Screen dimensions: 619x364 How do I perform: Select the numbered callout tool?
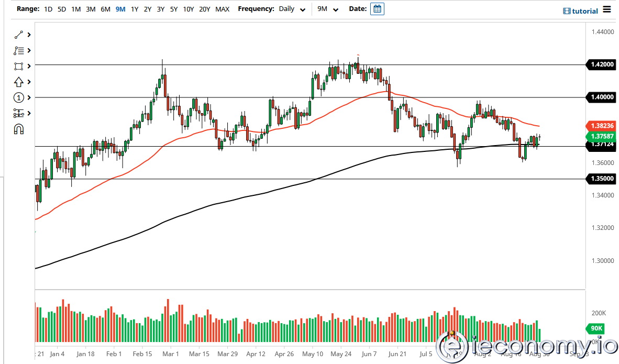[19, 97]
